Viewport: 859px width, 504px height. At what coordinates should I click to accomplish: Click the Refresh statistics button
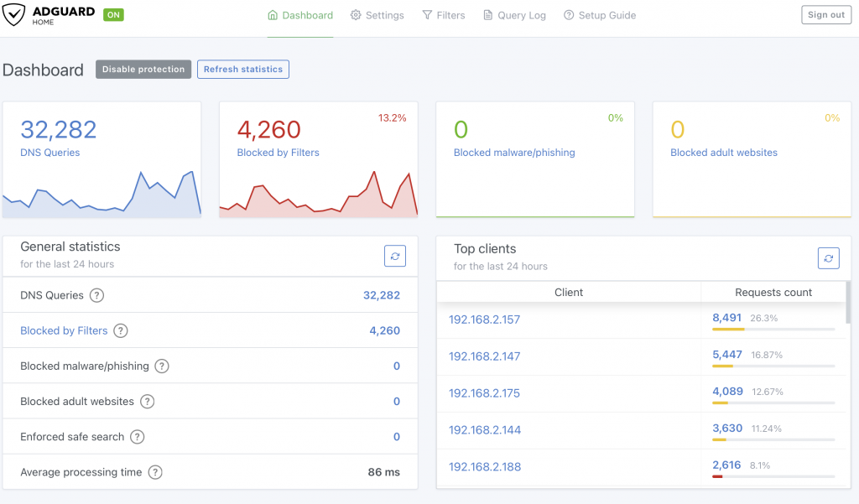coord(242,69)
